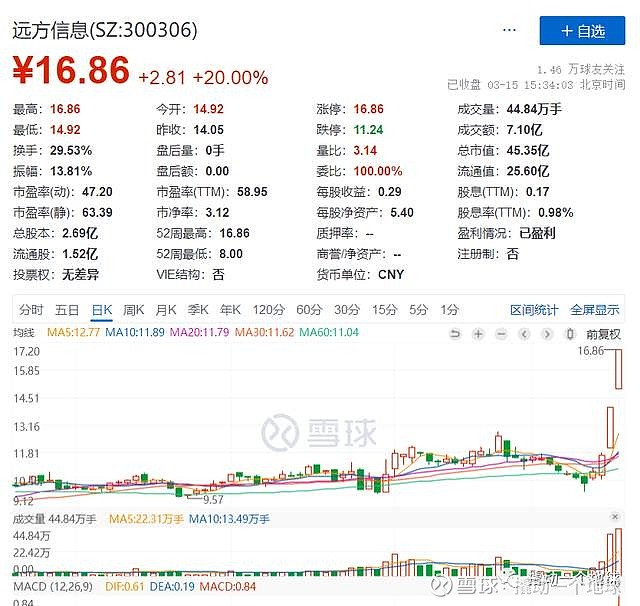Select the 年K chart tab

click(x=230, y=310)
